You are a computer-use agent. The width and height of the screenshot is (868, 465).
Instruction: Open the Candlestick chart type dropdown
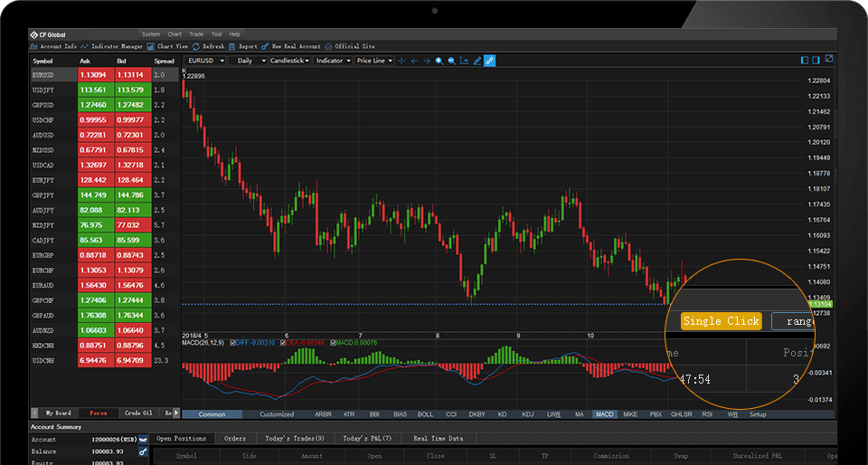click(x=289, y=61)
